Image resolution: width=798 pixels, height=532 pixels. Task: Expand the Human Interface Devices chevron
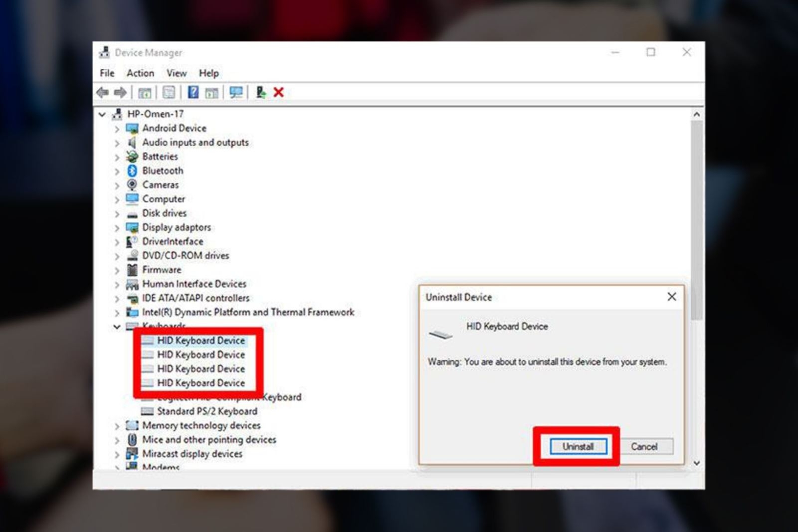pos(117,284)
